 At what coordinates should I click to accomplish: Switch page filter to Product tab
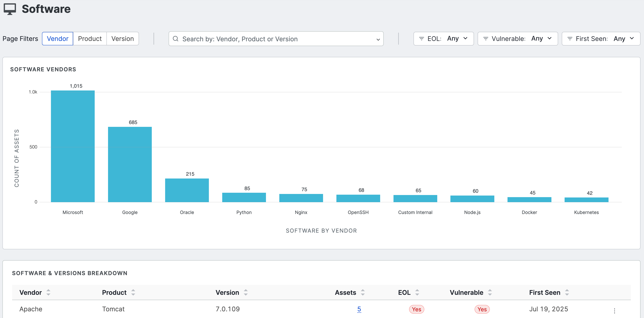(90, 39)
